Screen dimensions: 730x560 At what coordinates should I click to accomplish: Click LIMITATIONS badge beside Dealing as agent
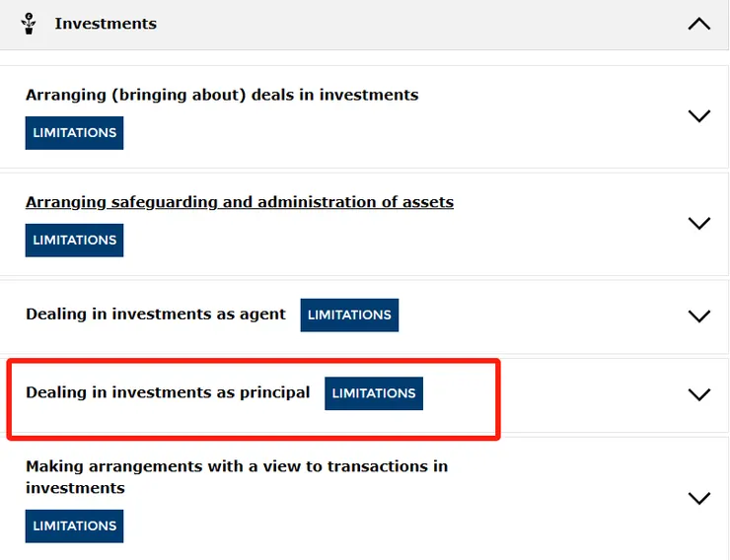pos(349,315)
